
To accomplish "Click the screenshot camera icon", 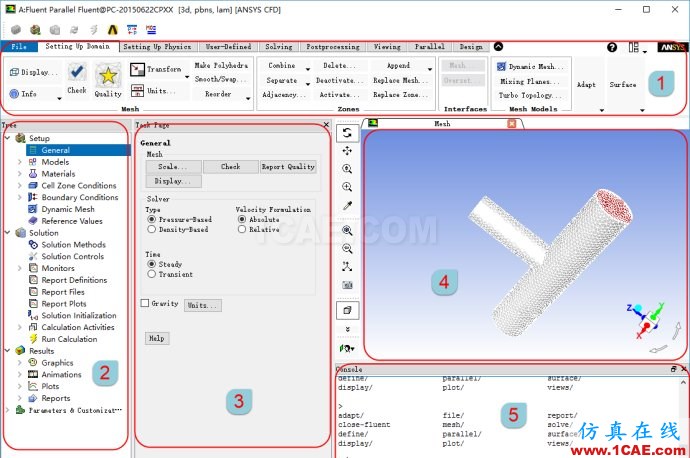I will pyautogui.click(x=347, y=285).
